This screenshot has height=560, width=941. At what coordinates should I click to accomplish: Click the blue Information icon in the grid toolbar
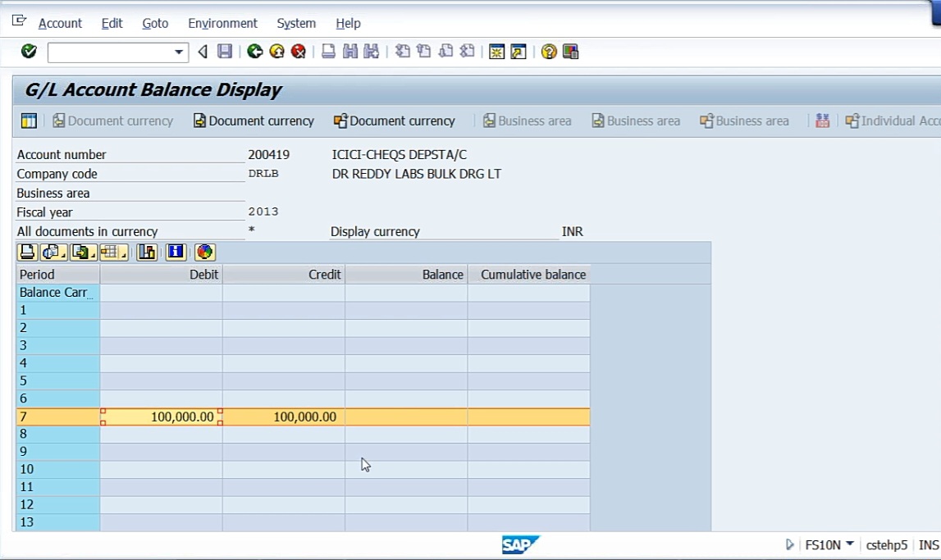(176, 253)
